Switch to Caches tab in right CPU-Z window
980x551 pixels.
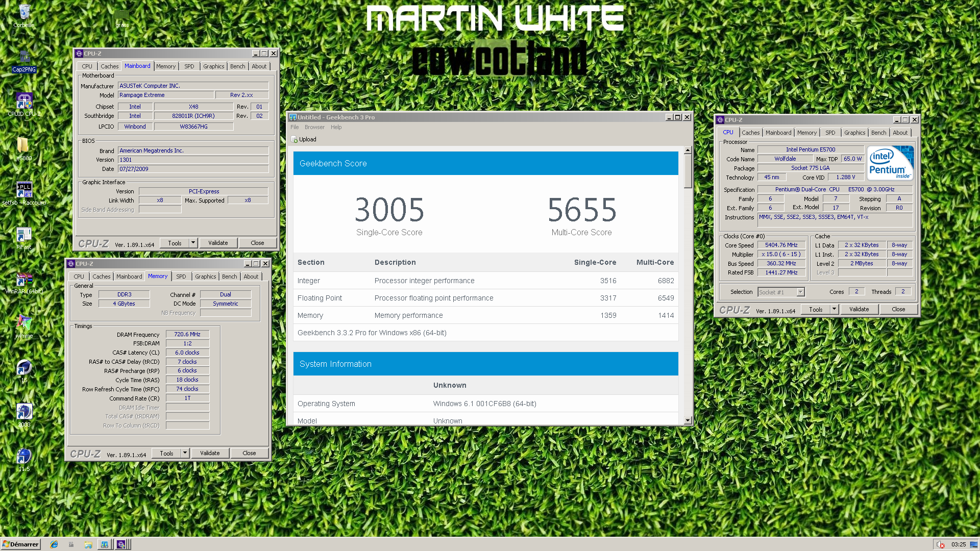(x=751, y=133)
